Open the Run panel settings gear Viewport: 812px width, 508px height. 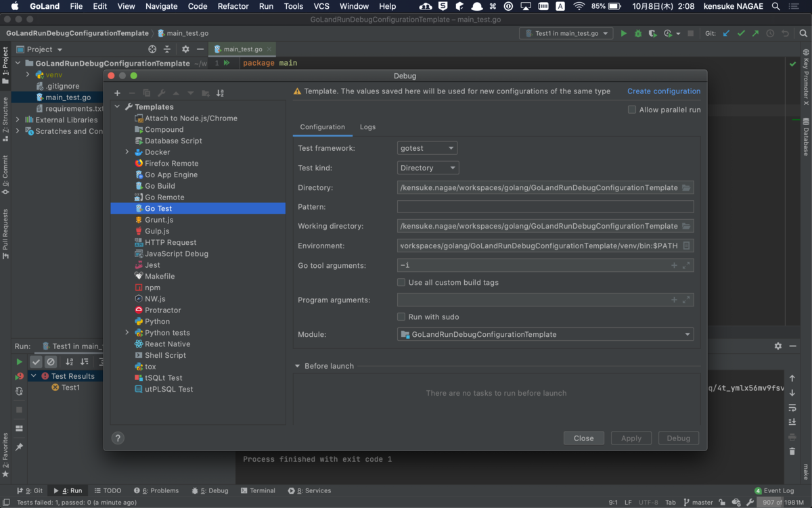click(x=778, y=346)
